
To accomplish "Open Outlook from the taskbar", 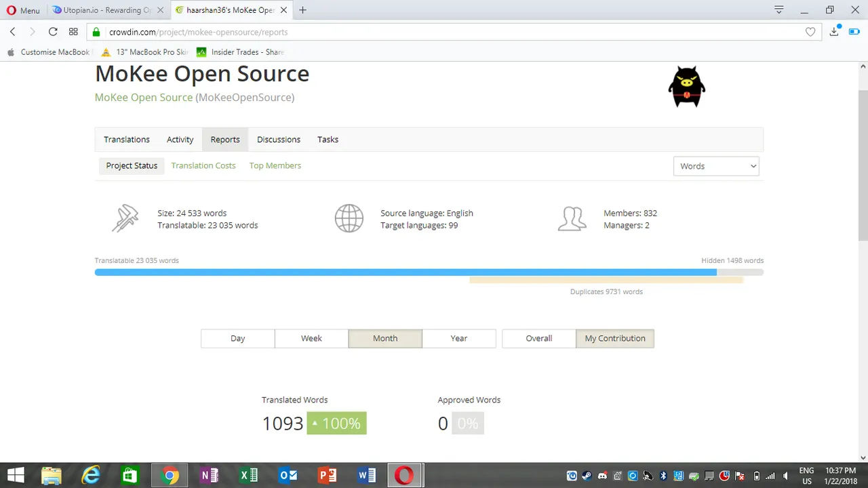I will 288,475.
